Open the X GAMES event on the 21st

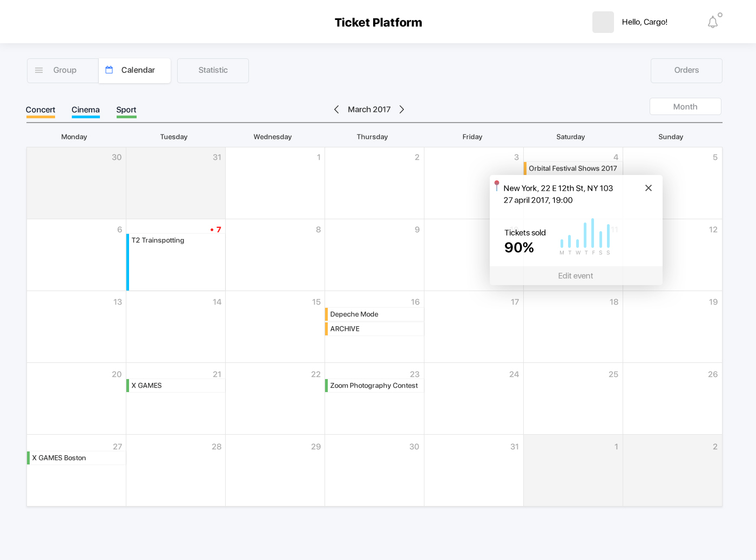tap(175, 386)
